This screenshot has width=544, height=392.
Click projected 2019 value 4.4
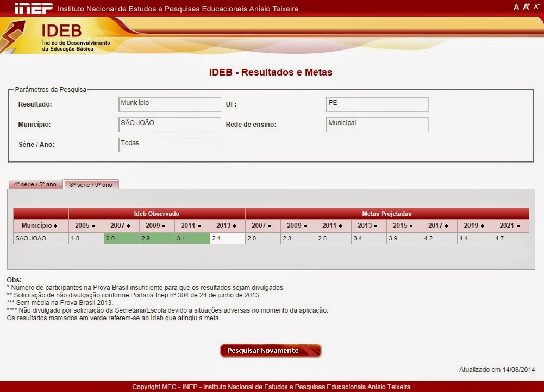(x=474, y=238)
